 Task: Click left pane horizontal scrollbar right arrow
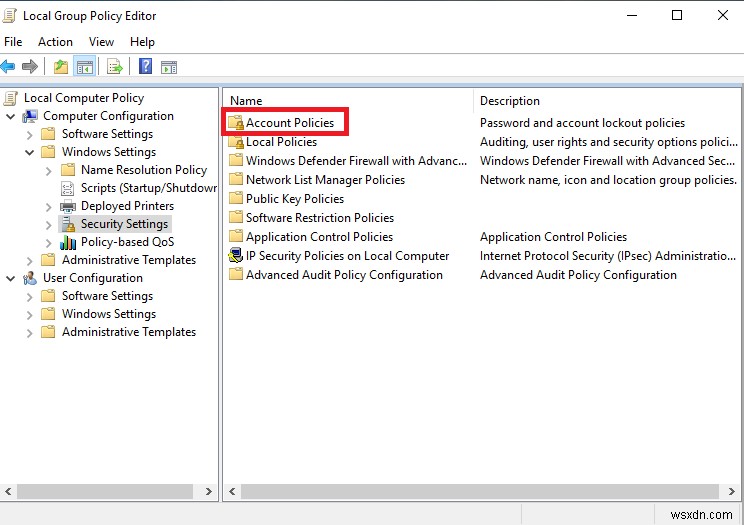tap(208, 491)
